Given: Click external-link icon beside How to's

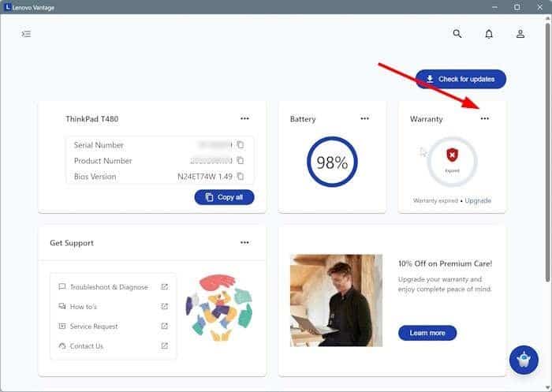Looking at the screenshot, I should click(164, 306).
